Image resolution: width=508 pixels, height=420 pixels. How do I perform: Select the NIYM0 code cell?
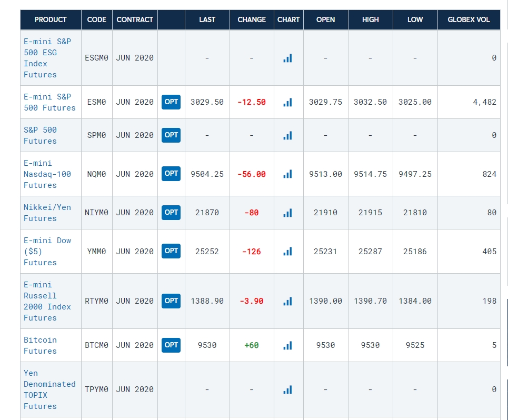[96, 213]
